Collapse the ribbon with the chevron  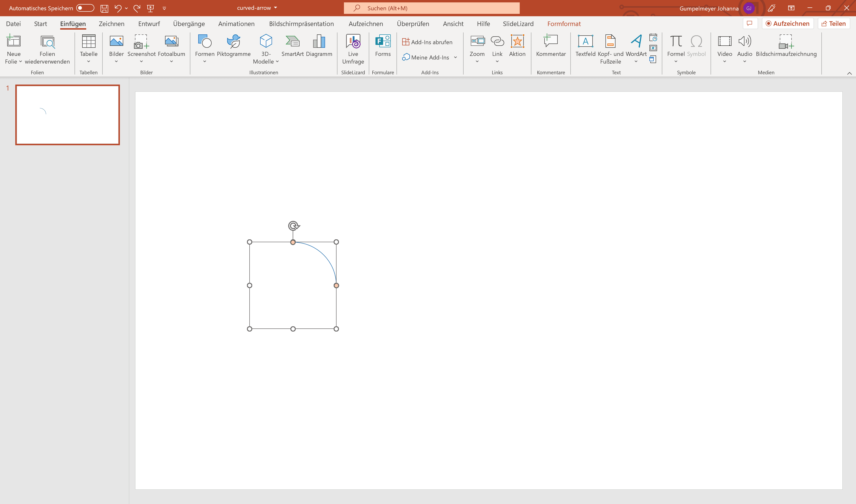(849, 73)
